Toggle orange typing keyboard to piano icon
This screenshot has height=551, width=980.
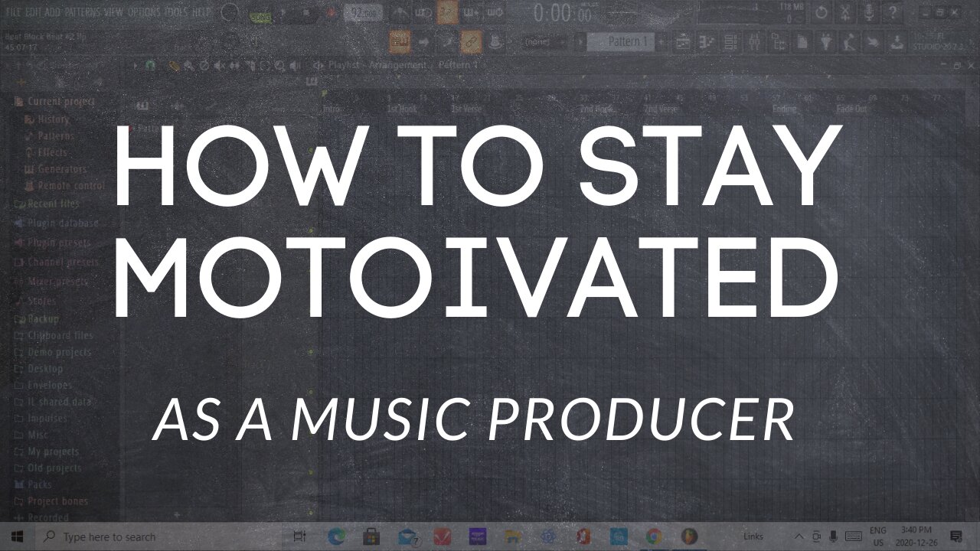click(x=400, y=42)
